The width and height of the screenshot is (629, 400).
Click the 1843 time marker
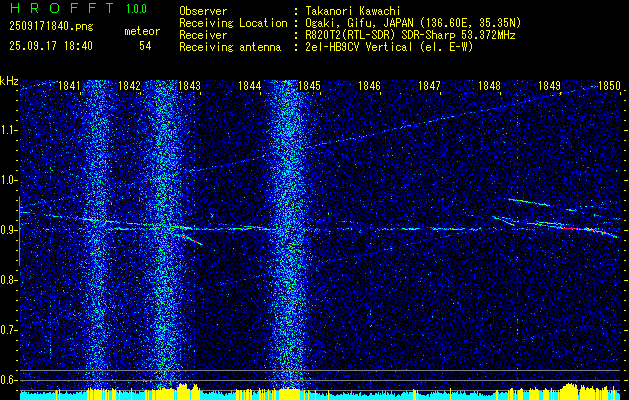189,85
